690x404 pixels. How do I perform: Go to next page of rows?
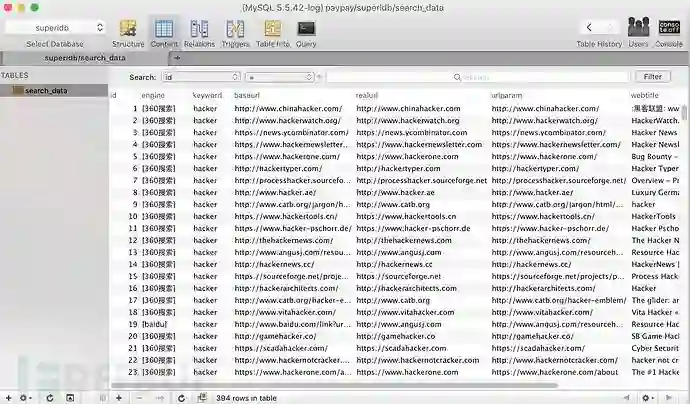pyautogui.click(x=669, y=398)
